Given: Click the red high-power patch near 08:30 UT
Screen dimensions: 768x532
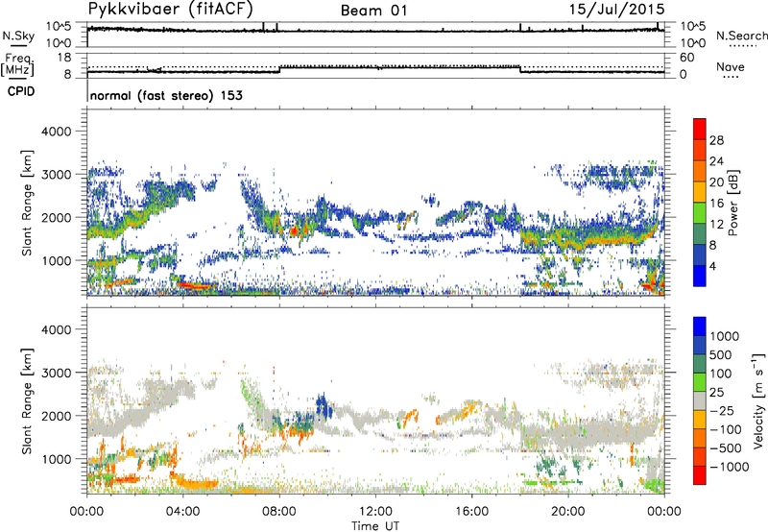Looking at the screenshot, I should click(x=295, y=230).
